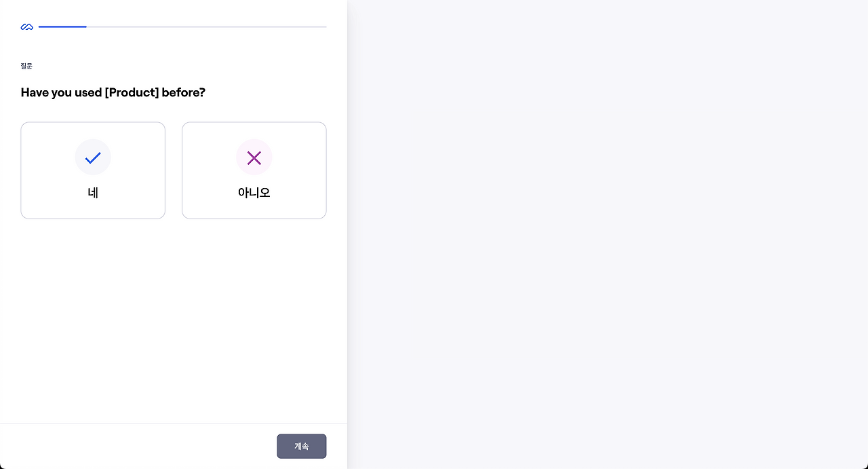Click the filled blue progress bar segment

[62, 26]
